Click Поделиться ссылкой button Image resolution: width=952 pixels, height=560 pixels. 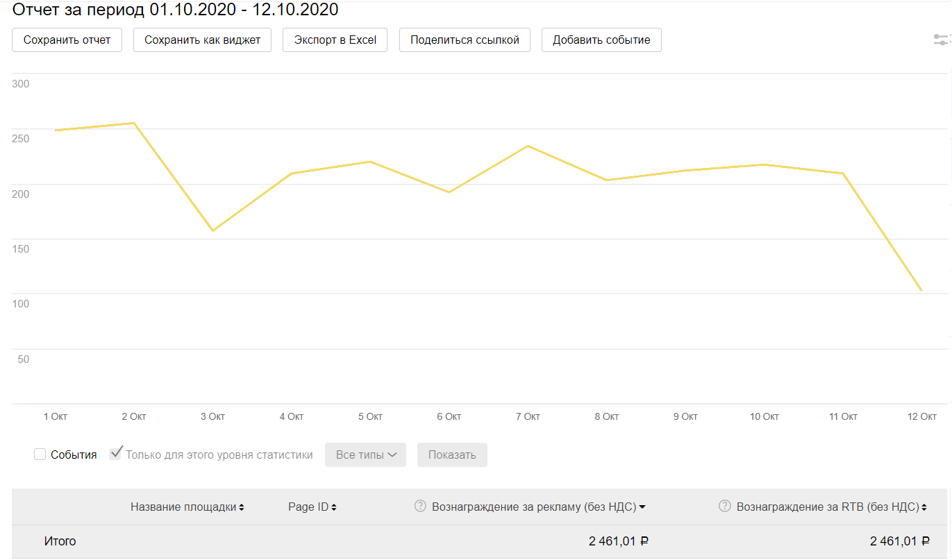click(x=465, y=40)
